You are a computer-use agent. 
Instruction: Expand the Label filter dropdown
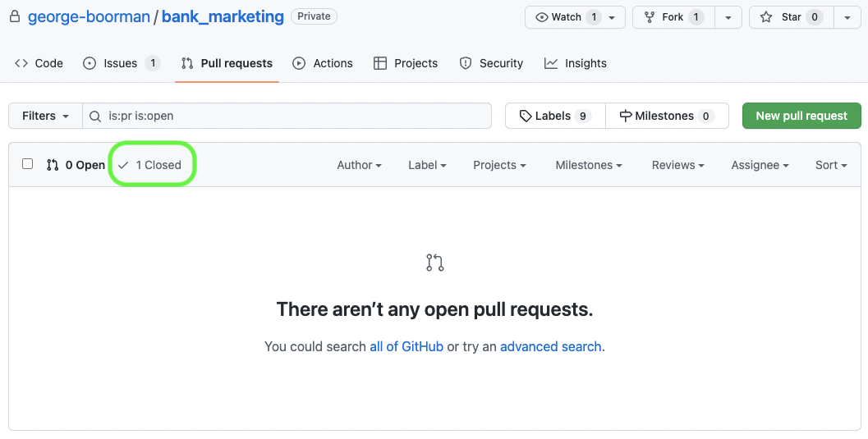click(x=427, y=165)
